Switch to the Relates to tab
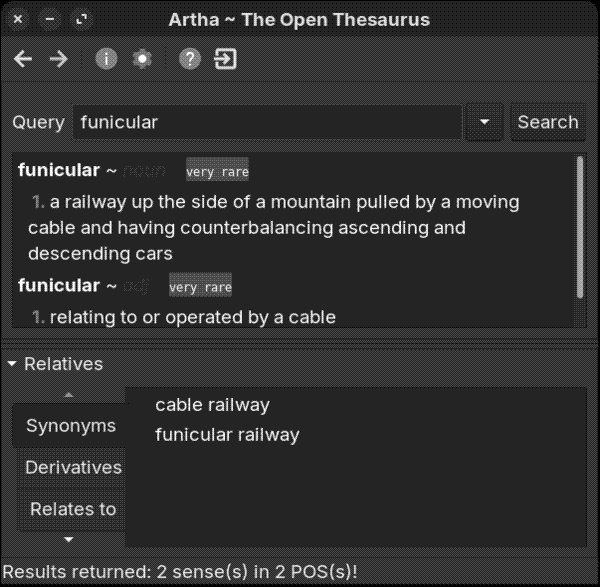Viewport: 600px width, 587px height. 73,509
